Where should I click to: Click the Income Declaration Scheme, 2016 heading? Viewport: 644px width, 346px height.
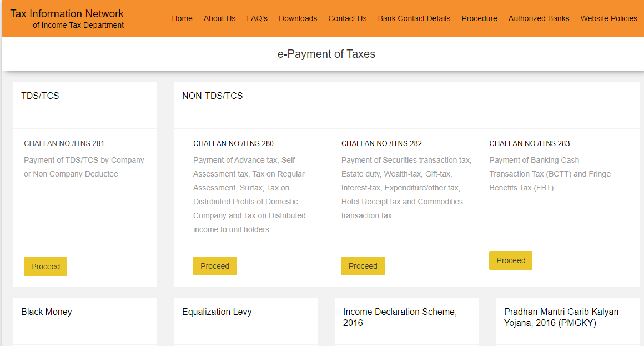(x=400, y=317)
